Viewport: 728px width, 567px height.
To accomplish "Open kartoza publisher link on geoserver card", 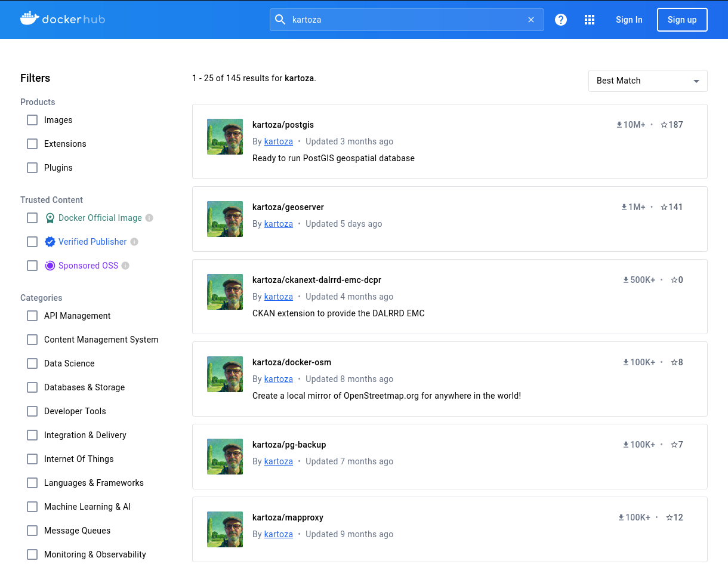I will [x=279, y=224].
